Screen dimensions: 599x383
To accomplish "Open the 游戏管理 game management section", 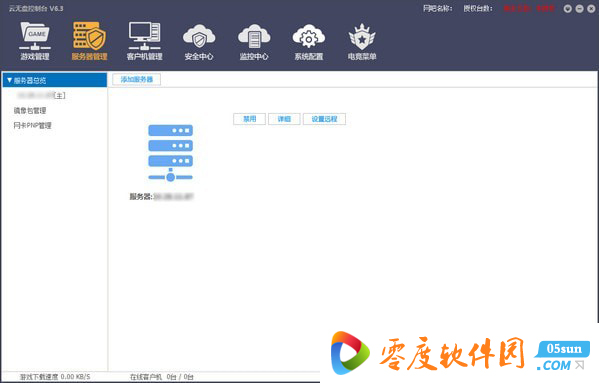I will click(35, 41).
